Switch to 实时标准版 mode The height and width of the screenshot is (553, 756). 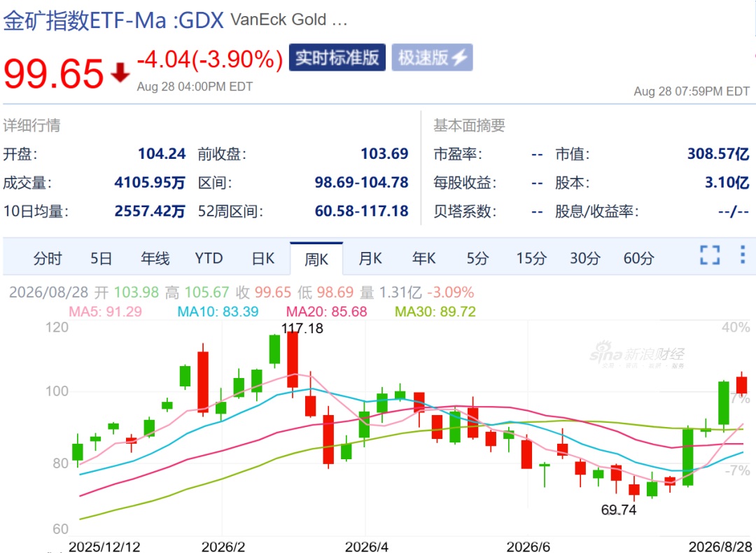(x=337, y=57)
